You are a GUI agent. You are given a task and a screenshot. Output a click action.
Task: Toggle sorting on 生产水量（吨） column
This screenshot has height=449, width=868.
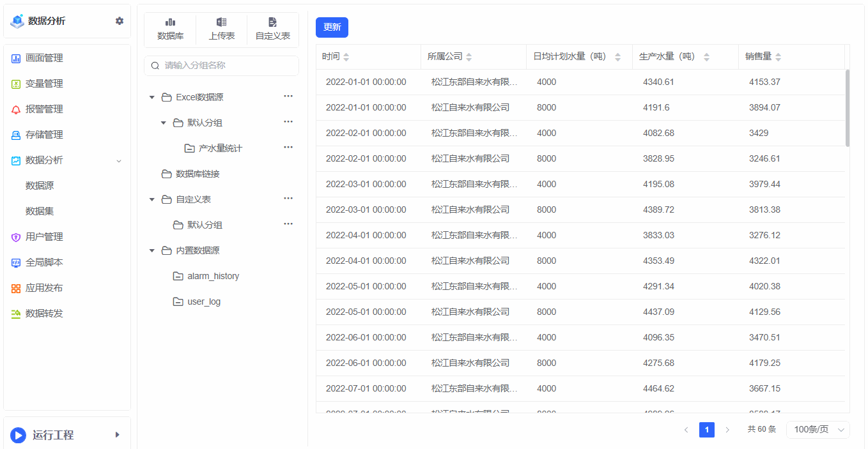706,57
